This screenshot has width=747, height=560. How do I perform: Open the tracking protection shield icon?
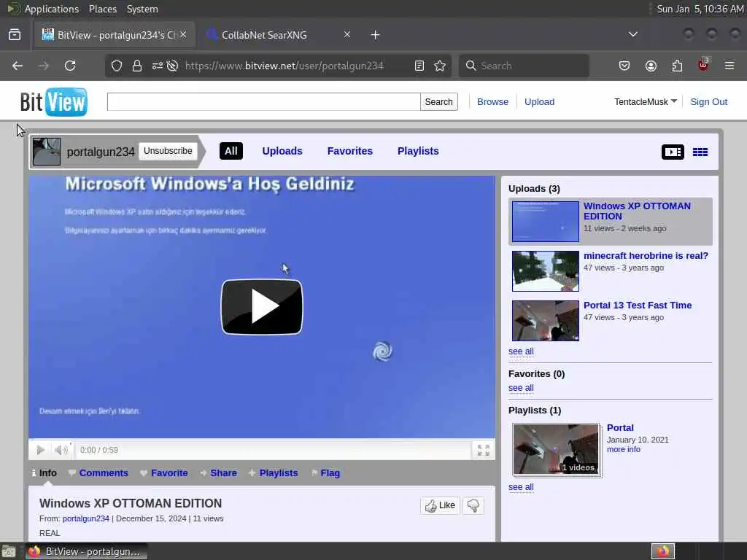click(117, 66)
